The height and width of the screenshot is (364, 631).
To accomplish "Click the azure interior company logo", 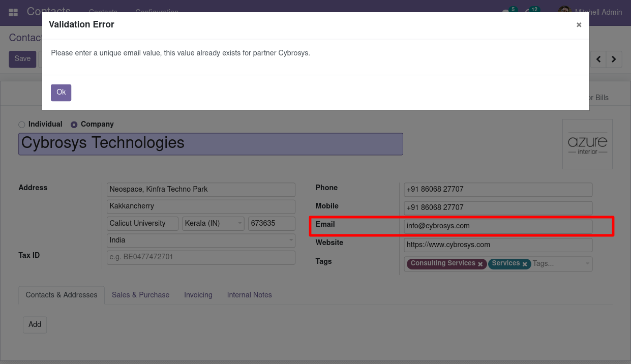I will [x=587, y=144].
